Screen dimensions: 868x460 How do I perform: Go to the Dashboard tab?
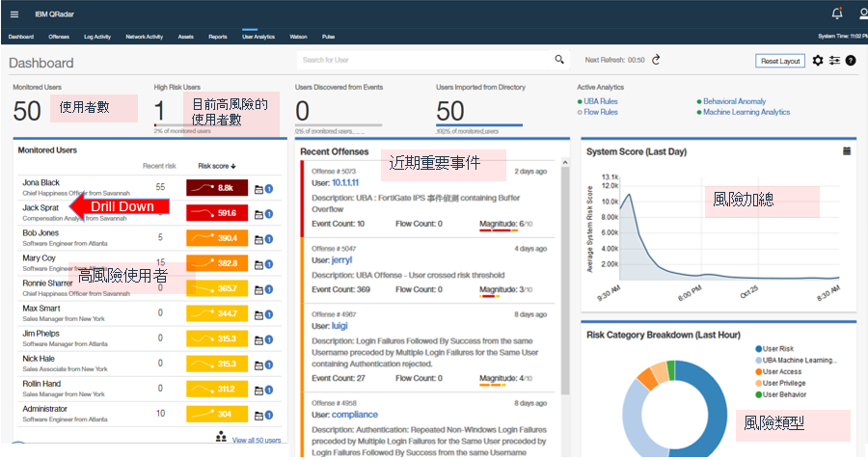tap(21, 37)
